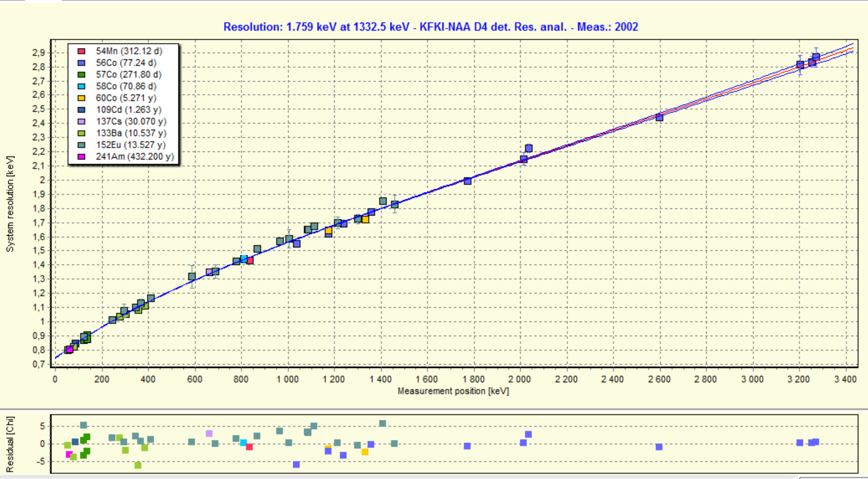Click the '0,7' tick on resolution axis
The width and height of the screenshot is (868, 479).
pos(39,365)
